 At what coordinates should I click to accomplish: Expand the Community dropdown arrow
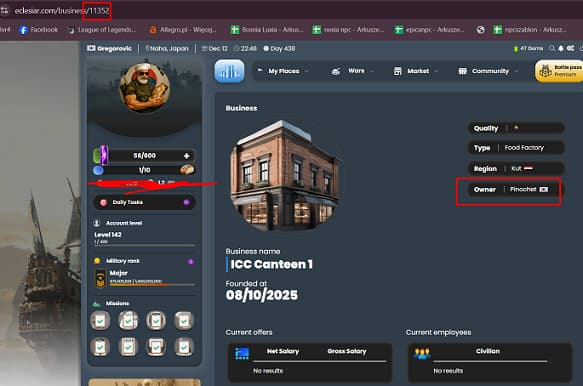click(516, 71)
